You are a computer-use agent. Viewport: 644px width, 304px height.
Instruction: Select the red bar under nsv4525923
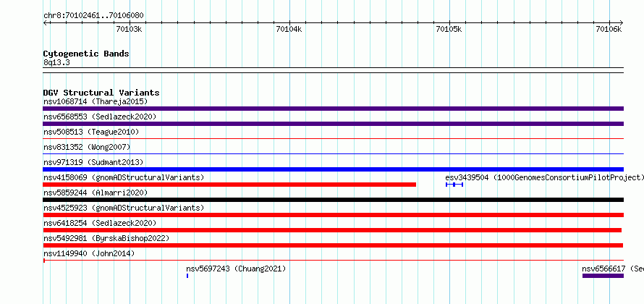[333, 215]
